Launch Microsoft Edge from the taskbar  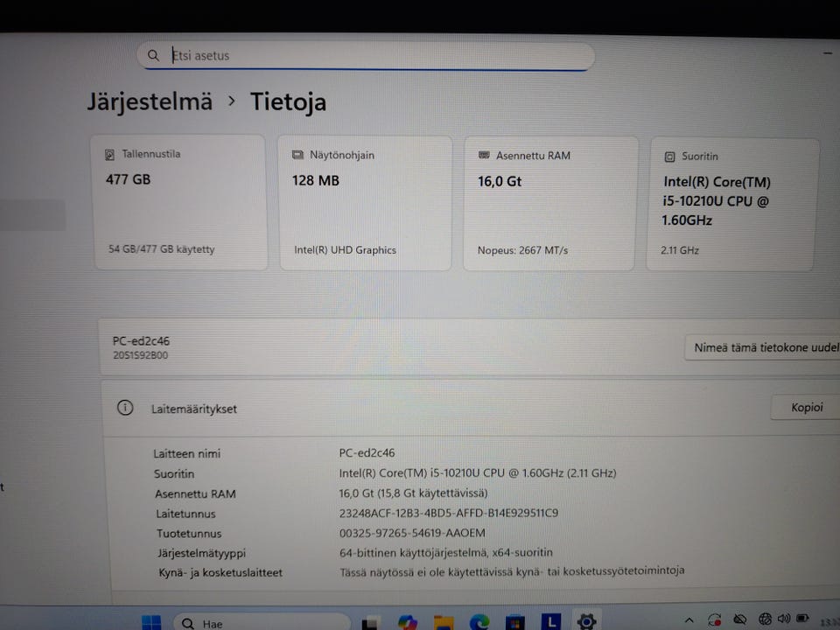click(x=479, y=622)
